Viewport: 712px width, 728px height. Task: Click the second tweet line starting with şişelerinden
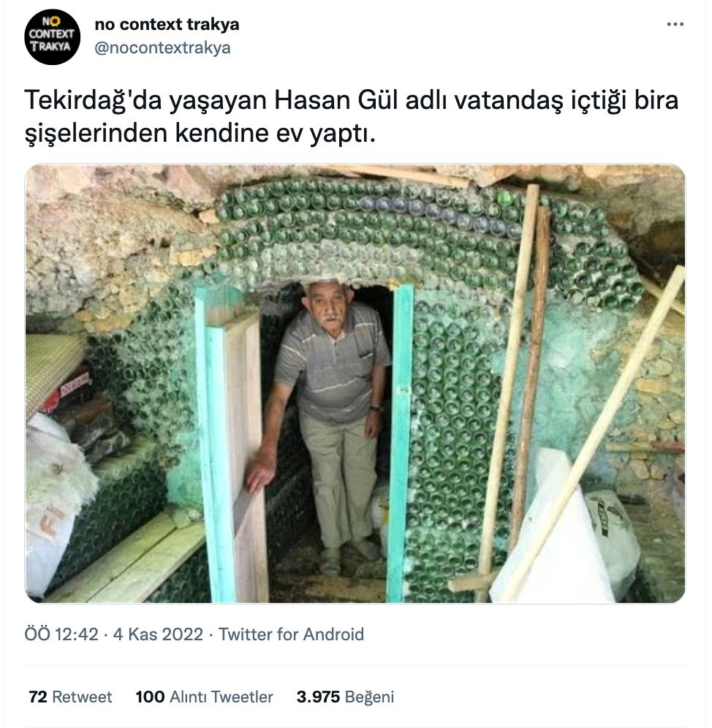pos(200,134)
